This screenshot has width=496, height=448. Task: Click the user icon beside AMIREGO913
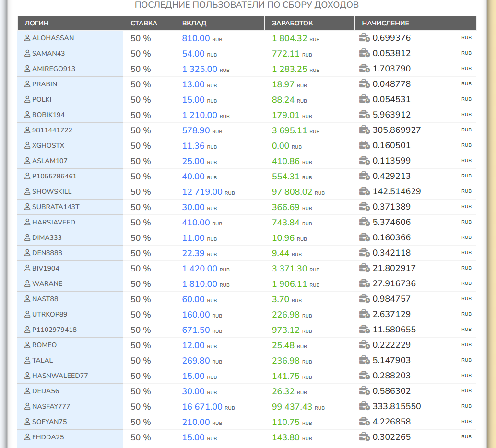(x=27, y=69)
